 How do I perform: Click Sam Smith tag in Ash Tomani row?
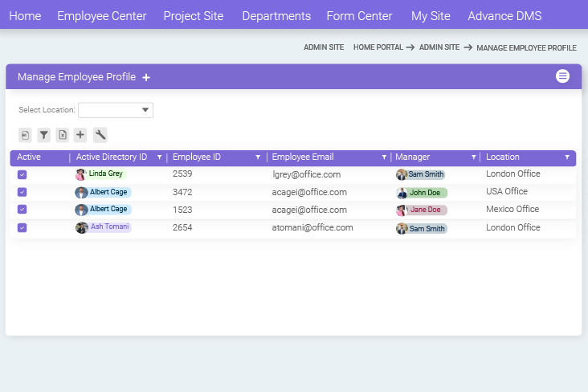tap(427, 228)
